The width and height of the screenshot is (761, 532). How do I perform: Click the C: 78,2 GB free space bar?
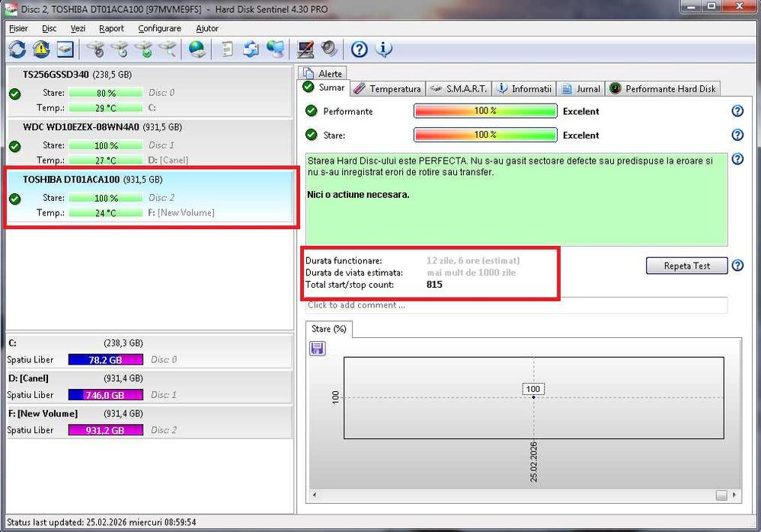(106, 359)
